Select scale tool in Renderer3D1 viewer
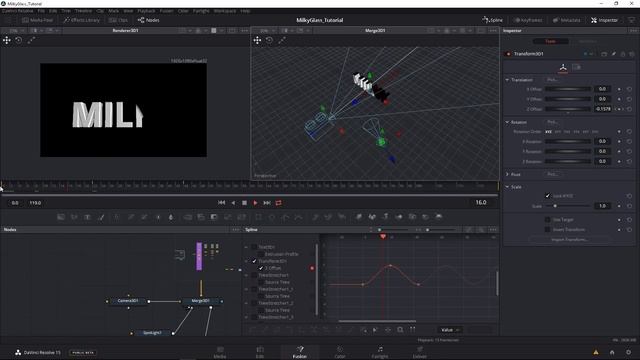640x360 pixels. 31,40
